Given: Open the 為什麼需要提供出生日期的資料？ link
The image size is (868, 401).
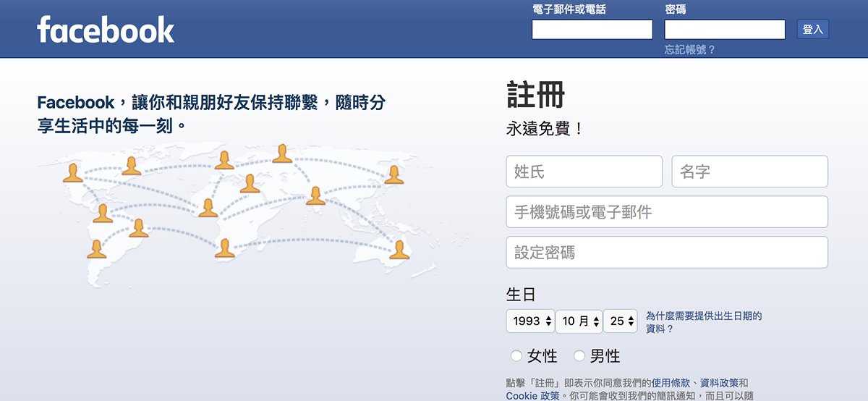Looking at the screenshot, I should coord(704,322).
